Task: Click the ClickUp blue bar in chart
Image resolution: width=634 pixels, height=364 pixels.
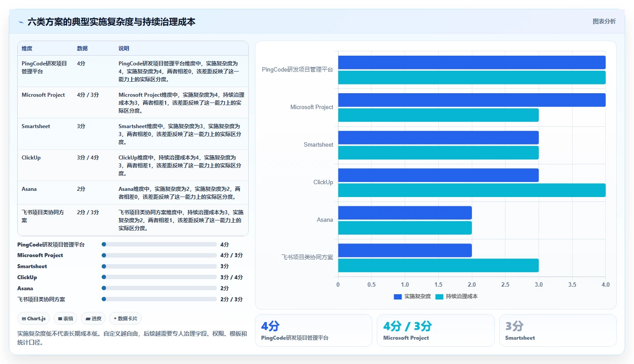Action: click(x=438, y=175)
